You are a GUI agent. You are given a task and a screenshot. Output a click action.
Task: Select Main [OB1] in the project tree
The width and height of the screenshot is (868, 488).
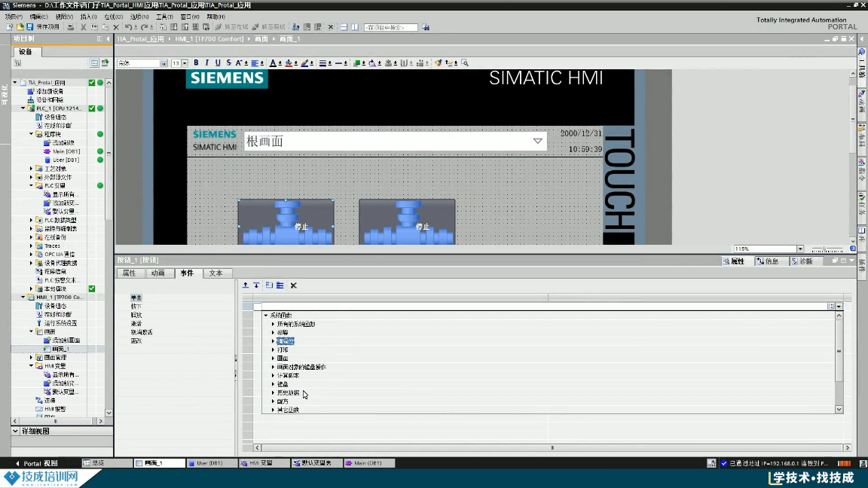(x=66, y=151)
